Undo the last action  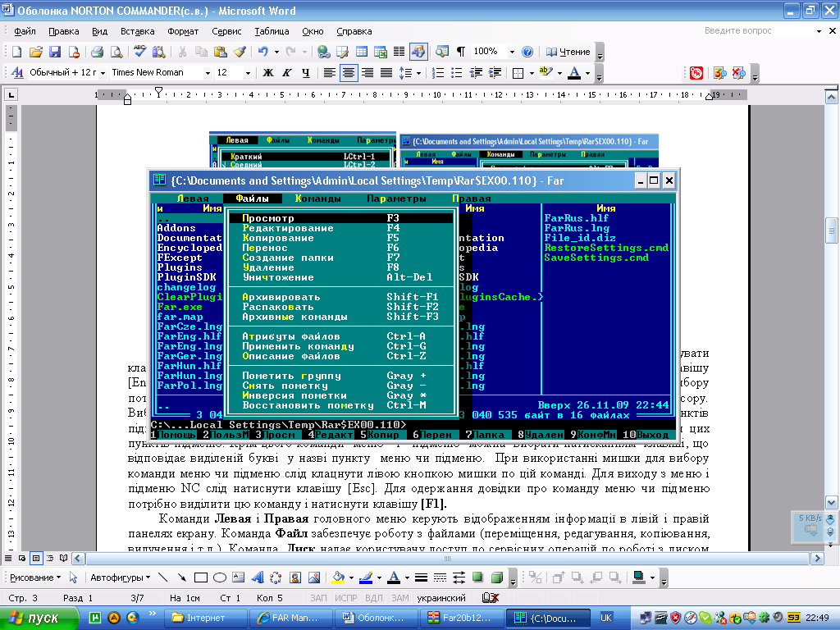(x=262, y=52)
